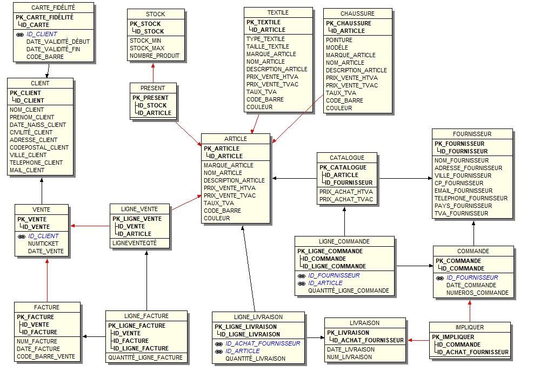Select the LIGNE_LIVRAISON table title

point(258,317)
